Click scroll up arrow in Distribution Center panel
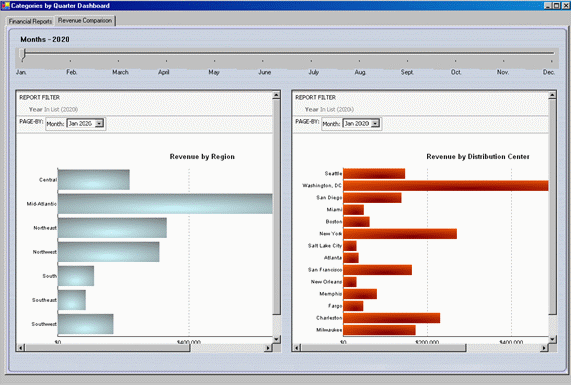 pos(552,95)
